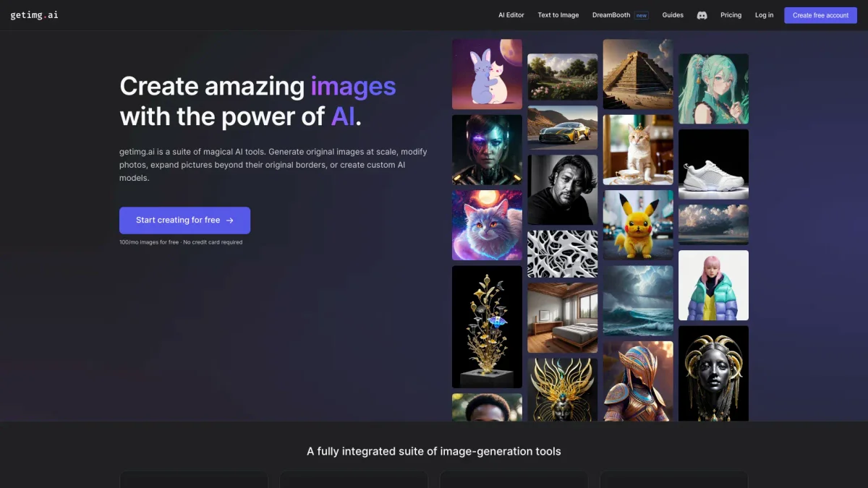The image size is (868, 488).
Task: Open the black and white portrait
Action: (562, 189)
